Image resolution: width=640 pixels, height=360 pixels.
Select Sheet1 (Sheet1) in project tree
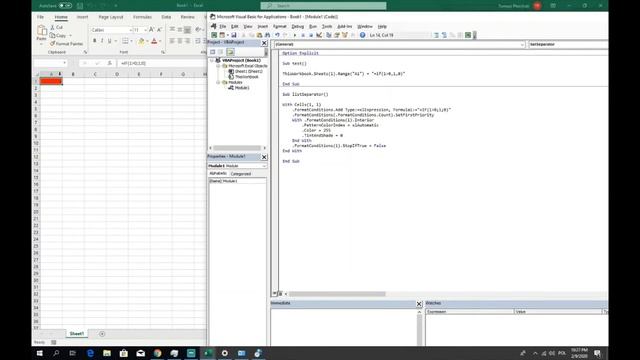click(x=246, y=71)
